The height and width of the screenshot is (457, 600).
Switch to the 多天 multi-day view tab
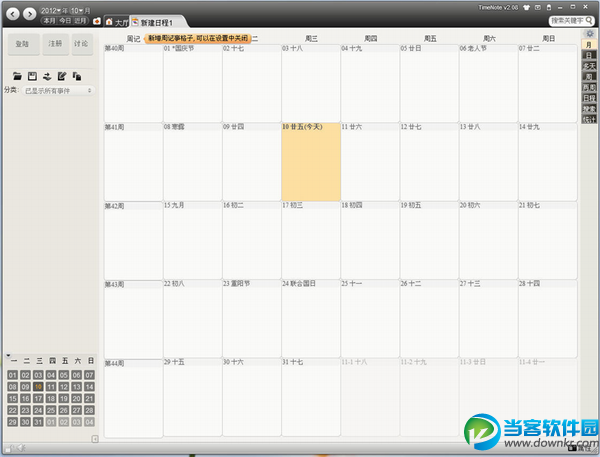589,66
